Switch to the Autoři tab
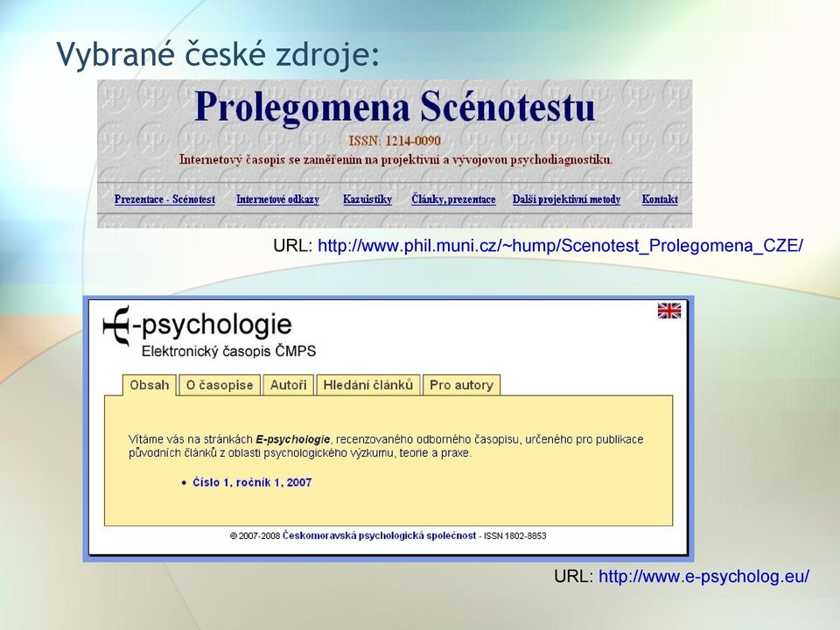The height and width of the screenshot is (630, 840). tap(288, 385)
